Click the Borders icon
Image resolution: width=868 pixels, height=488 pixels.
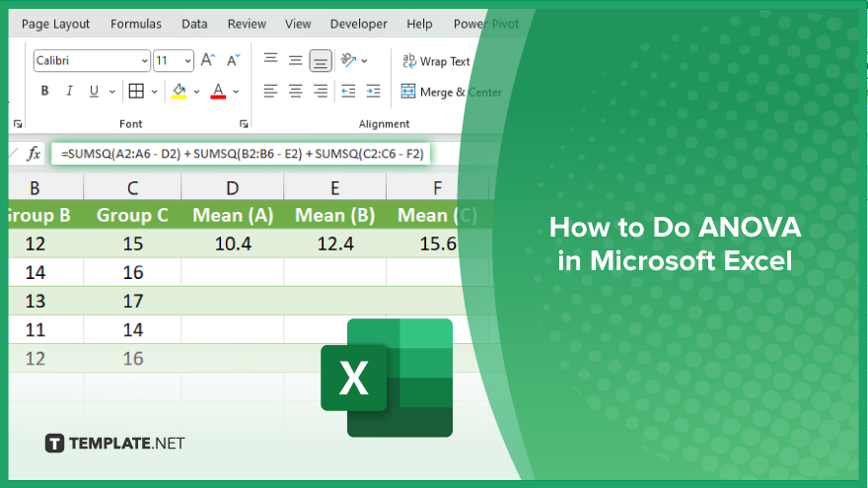pyautogui.click(x=136, y=92)
